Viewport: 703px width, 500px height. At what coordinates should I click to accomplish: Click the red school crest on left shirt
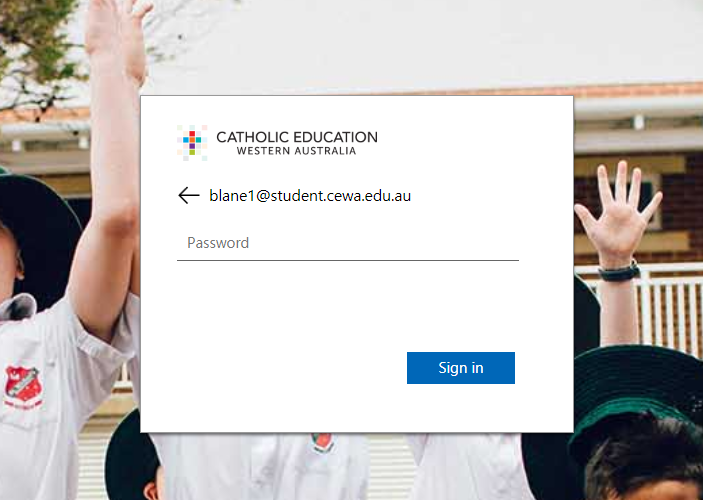[23, 386]
